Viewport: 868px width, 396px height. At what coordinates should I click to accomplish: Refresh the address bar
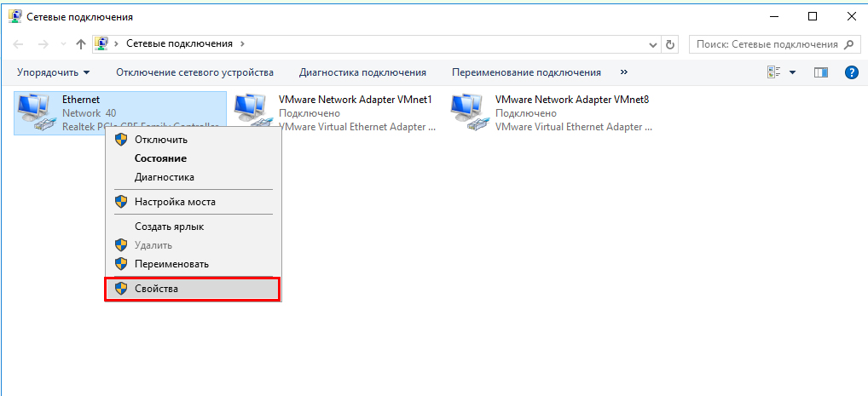(x=670, y=44)
